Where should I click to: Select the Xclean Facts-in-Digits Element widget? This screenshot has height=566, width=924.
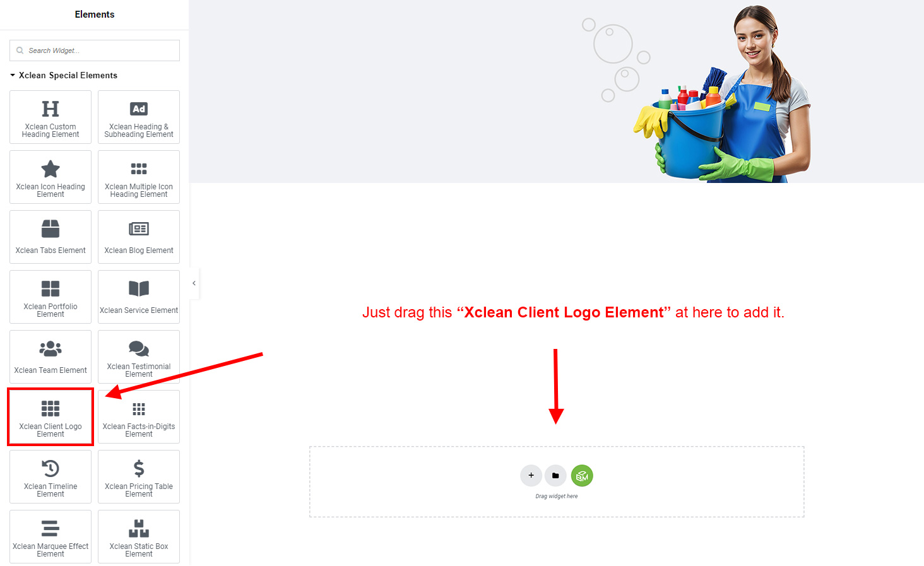pyautogui.click(x=139, y=416)
